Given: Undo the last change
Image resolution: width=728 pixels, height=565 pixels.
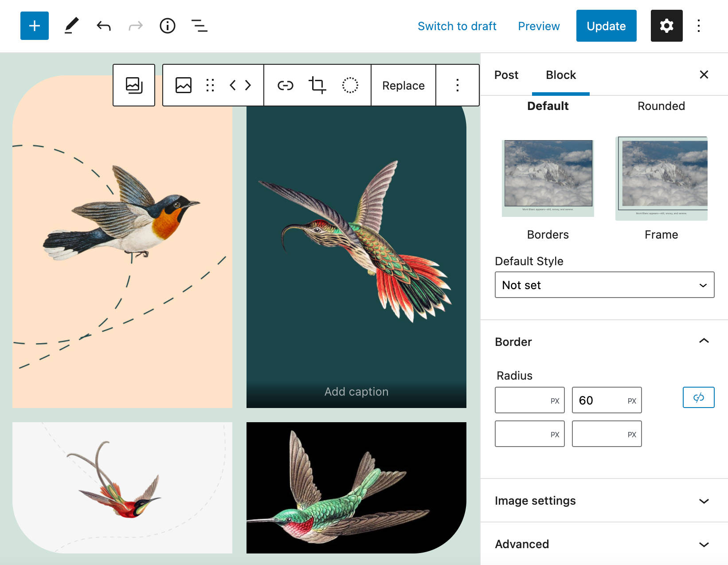Looking at the screenshot, I should [x=103, y=26].
